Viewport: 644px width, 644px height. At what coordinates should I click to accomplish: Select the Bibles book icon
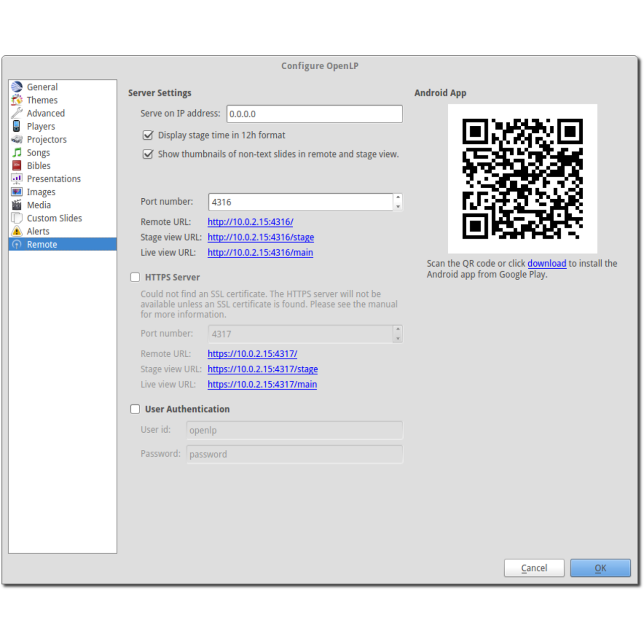(x=17, y=166)
